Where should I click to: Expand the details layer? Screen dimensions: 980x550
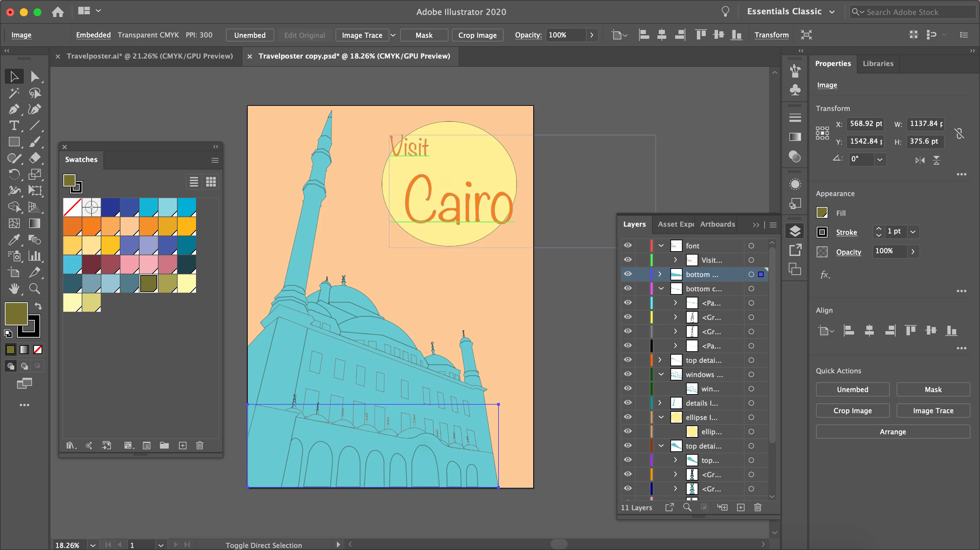pos(660,403)
